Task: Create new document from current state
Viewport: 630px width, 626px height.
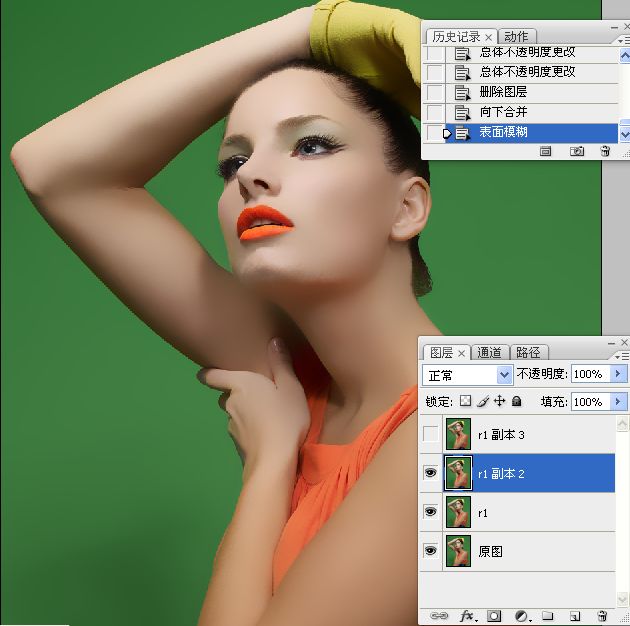Action: tap(545, 151)
